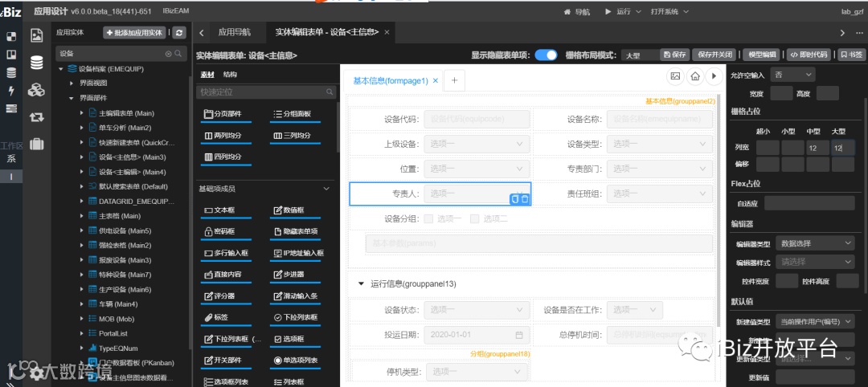The height and width of the screenshot is (387, 868).
Task: Pick the 四列均分 layout component
Action: point(227,157)
